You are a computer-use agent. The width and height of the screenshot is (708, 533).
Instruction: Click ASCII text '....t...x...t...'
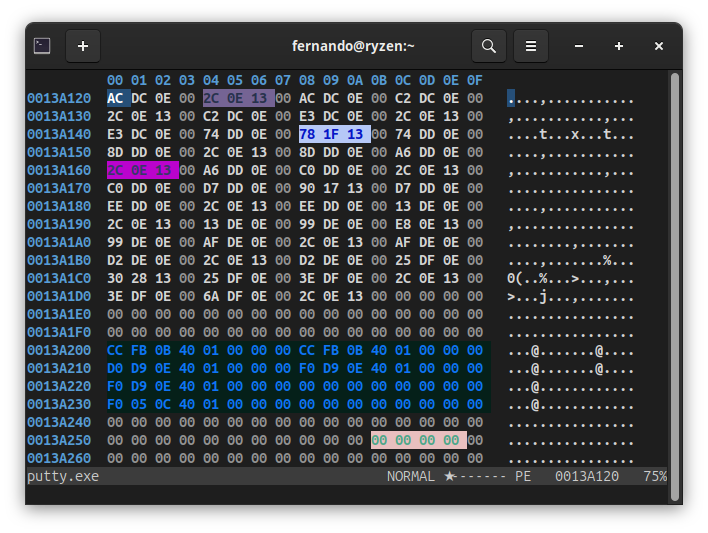(570, 135)
